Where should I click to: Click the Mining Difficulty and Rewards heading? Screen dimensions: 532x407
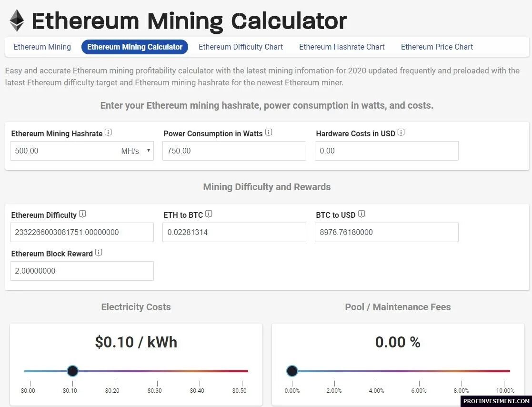pyautogui.click(x=267, y=187)
